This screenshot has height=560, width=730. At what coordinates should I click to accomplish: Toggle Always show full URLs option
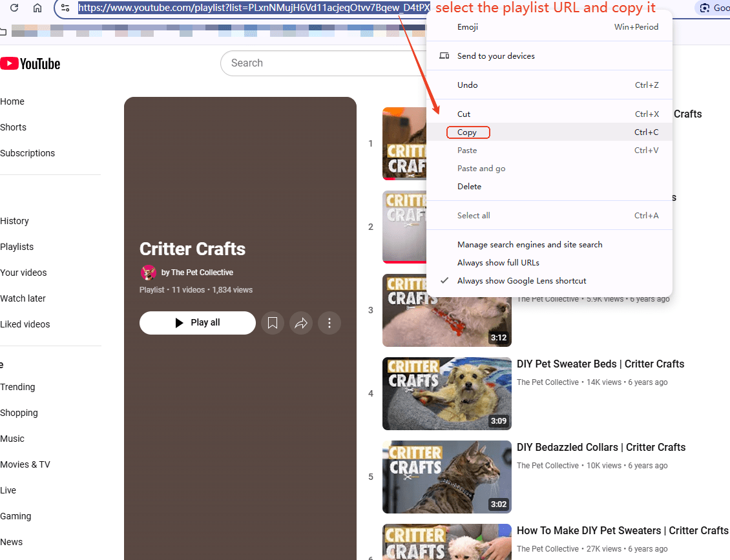pos(497,263)
